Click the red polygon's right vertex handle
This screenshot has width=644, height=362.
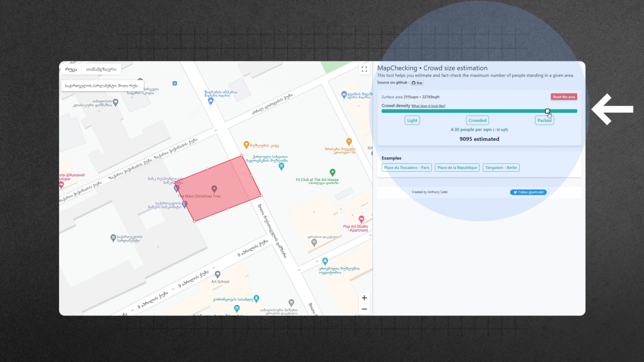coord(261,196)
